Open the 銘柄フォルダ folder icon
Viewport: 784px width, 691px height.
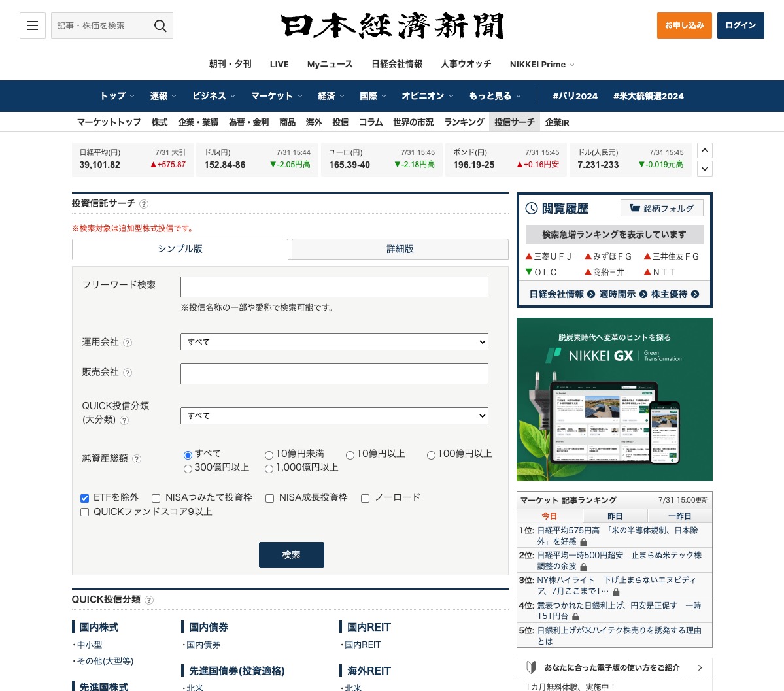click(x=635, y=207)
